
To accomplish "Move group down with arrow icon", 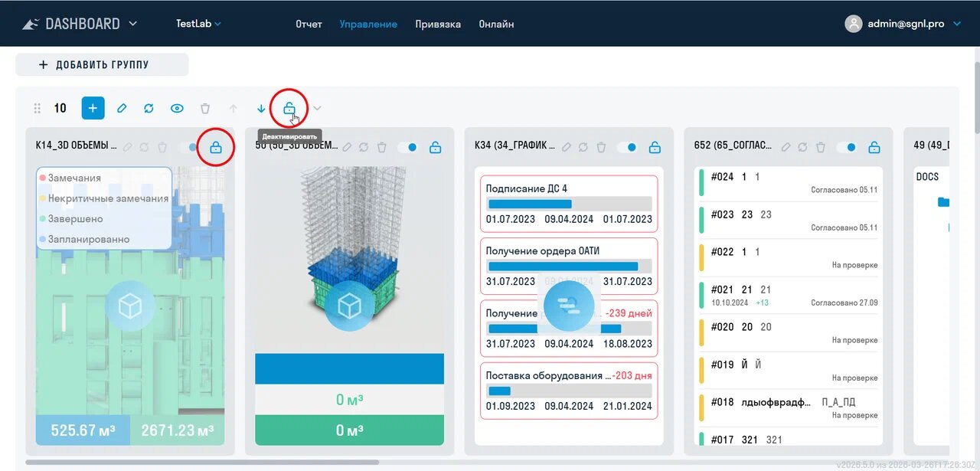I will point(261,109).
